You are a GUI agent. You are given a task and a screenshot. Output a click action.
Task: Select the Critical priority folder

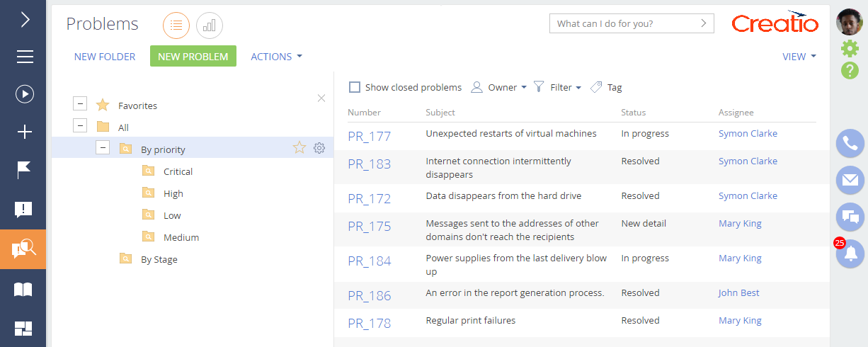178,171
